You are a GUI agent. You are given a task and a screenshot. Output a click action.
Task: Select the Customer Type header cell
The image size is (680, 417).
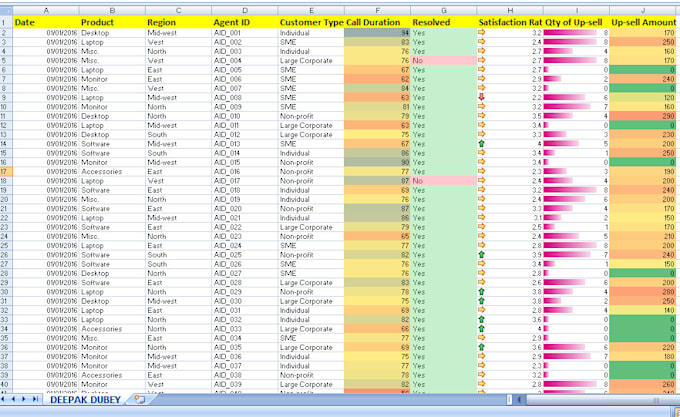311,22
